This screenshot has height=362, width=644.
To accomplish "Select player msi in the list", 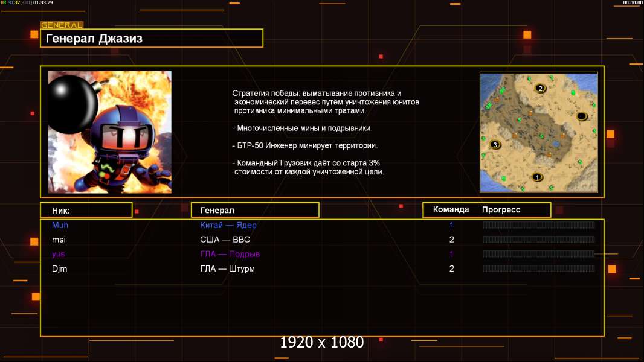I will click(59, 240).
